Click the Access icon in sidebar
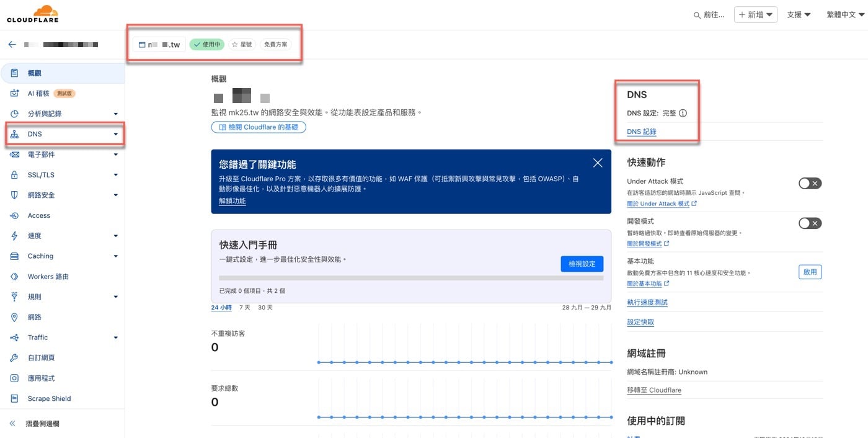Image resolution: width=868 pixels, height=438 pixels. click(x=15, y=215)
